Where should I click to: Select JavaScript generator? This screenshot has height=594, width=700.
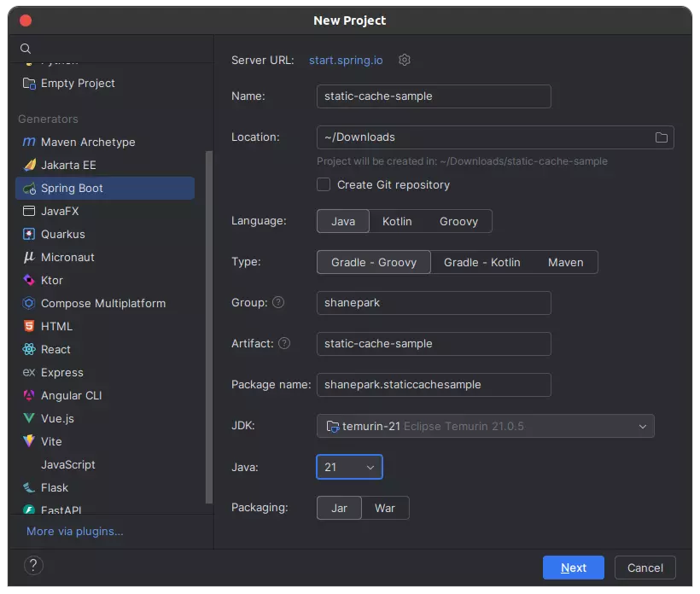[x=105, y=464]
